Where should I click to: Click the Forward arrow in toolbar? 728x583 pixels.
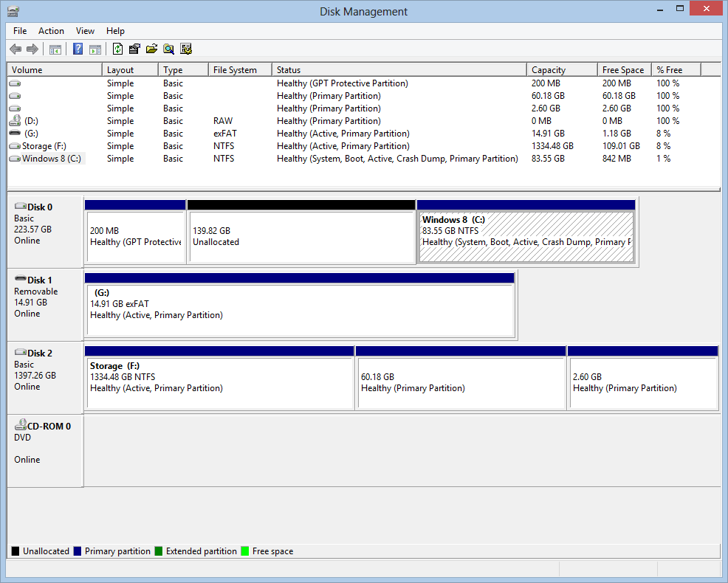click(x=32, y=49)
